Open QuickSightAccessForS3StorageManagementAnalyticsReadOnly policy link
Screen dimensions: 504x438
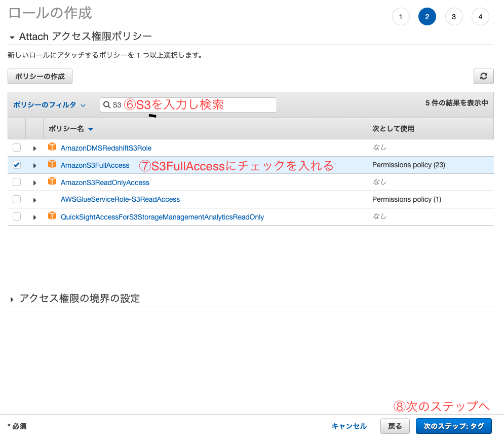tap(162, 217)
